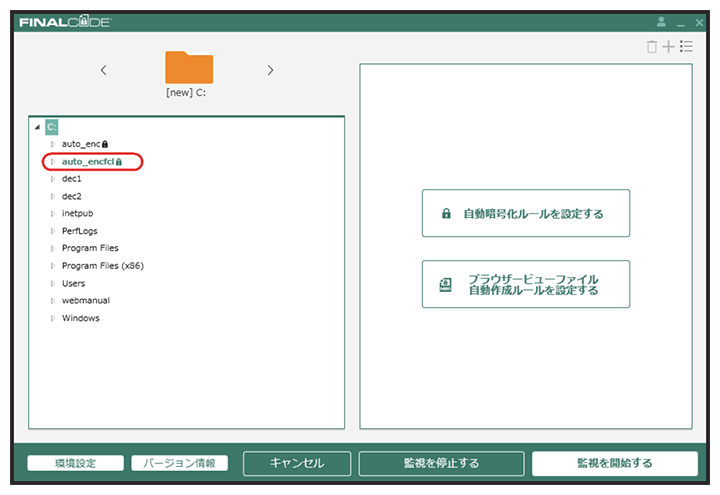Select Program Files (x86) in the tree
720x495 pixels.
pos(103,266)
